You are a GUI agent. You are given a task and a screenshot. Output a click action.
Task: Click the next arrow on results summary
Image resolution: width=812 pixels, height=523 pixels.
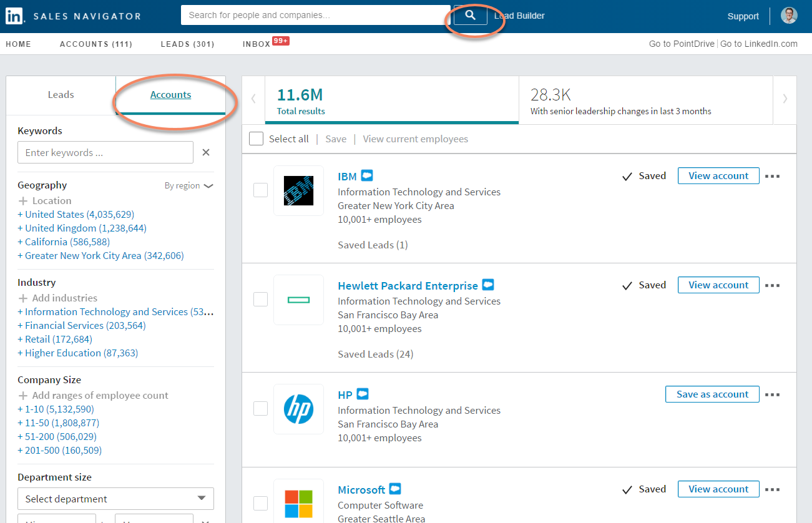785,98
